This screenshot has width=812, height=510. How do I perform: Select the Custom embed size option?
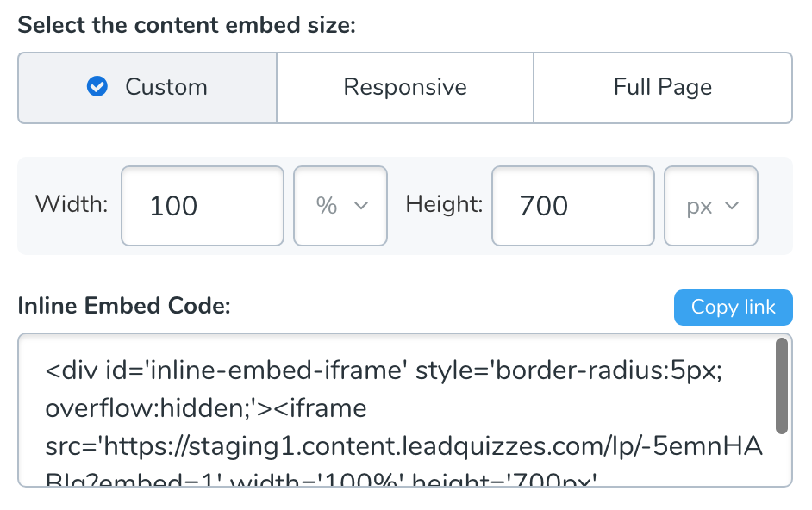[147, 88]
